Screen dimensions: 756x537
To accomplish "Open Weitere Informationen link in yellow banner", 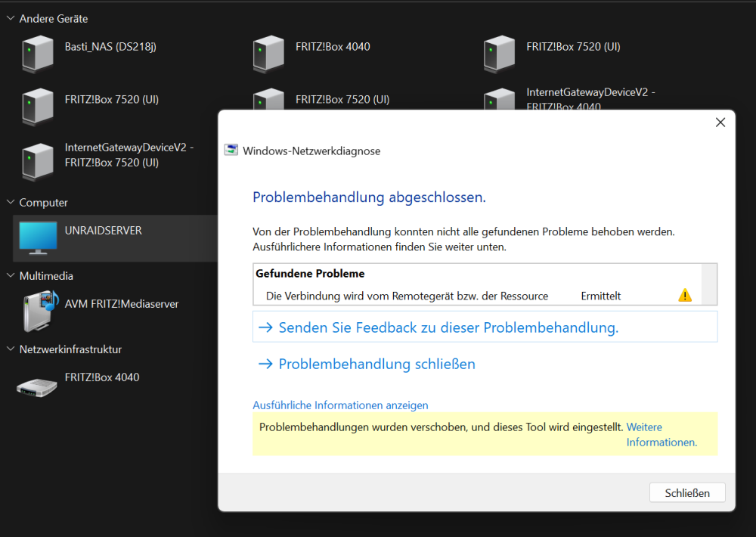I will pos(661,435).
